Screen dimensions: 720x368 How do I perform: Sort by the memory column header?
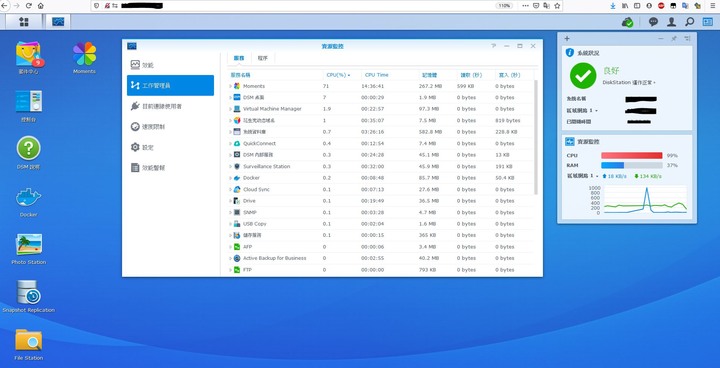[437, 75]
